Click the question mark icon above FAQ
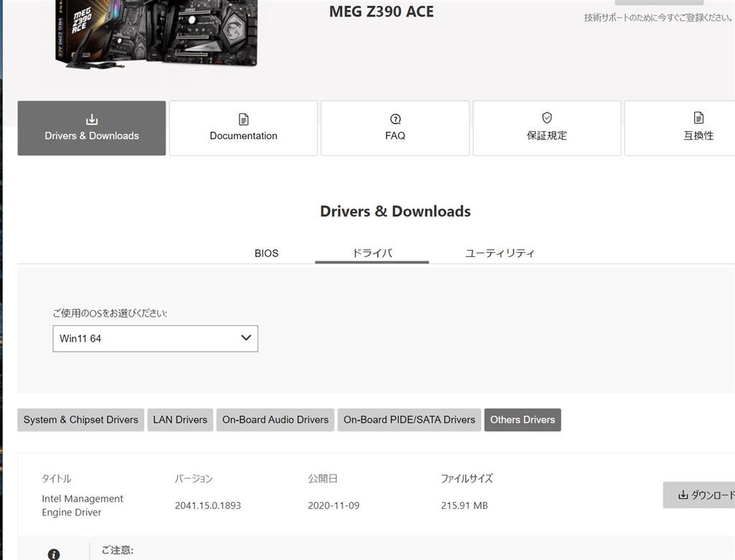735x560 pixels. click(395, 119)
